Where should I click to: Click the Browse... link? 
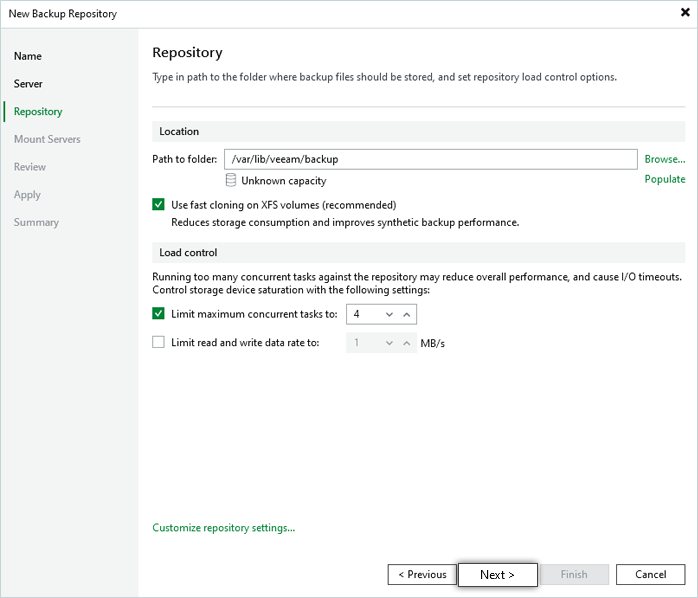pyautogui.click(x=664, y=159)
